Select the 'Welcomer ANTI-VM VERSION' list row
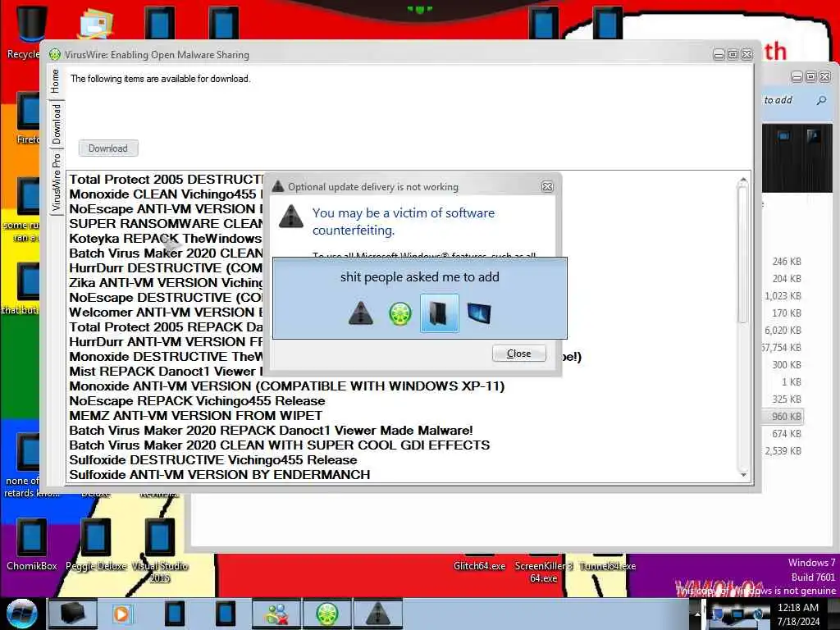The width and height of the screenshot is (840, 630). click(x=166, y=313)
